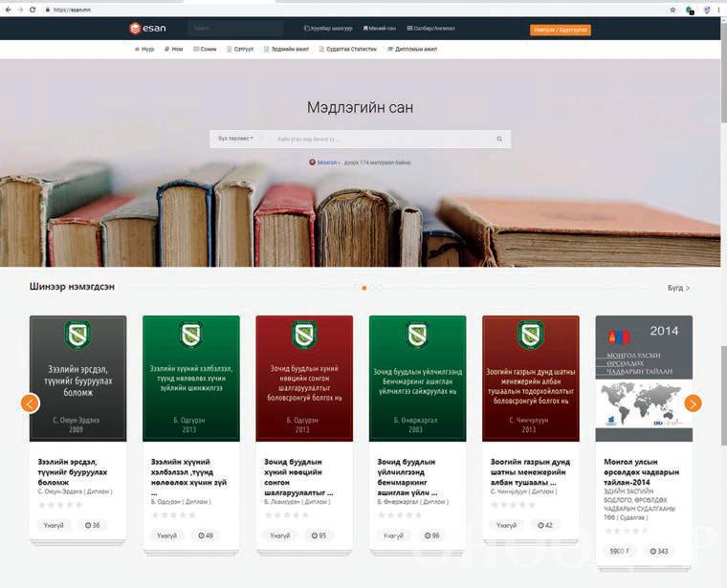The width and height of the screenshot is (727, 588).
Task: Click the previous carousel arrow button
Action: (31, 403)
